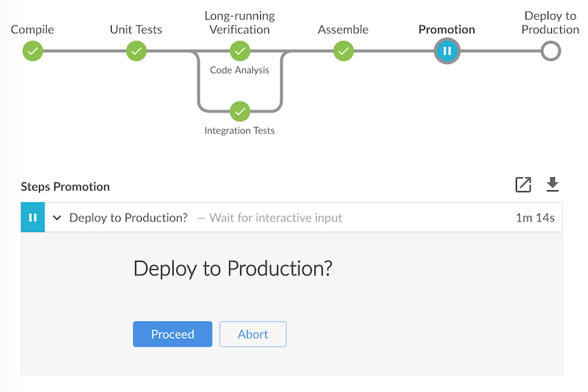Click the 1m 14s step duration
588x392 pixels.
pyautogui.click(x=535, y=218)
